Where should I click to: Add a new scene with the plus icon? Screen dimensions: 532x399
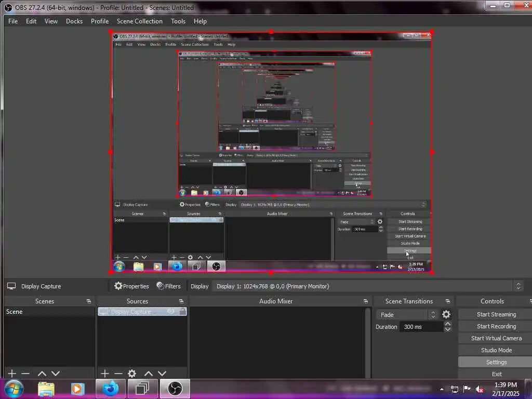[x=12, y=374]
